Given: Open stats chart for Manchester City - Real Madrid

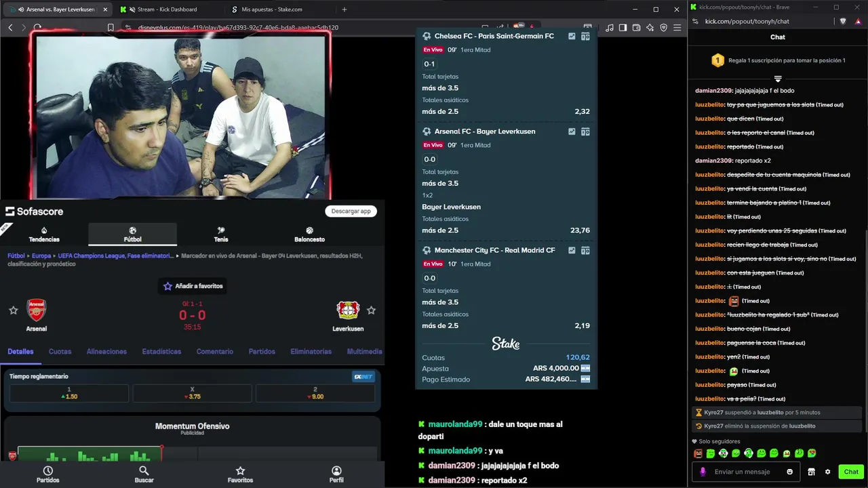Looking at the screenshot, I should pos(572,251).
